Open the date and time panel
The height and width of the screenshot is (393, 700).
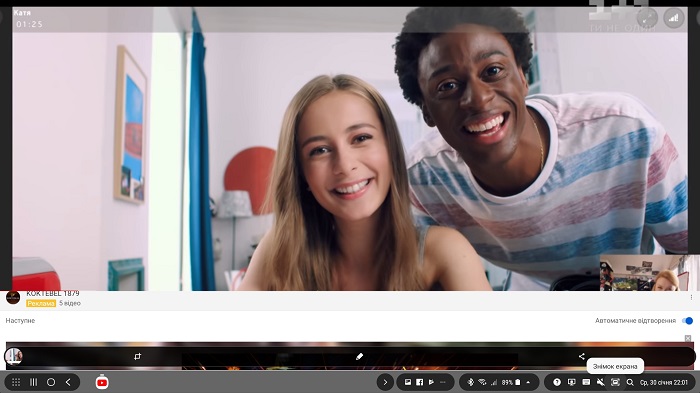coord(664,382)
